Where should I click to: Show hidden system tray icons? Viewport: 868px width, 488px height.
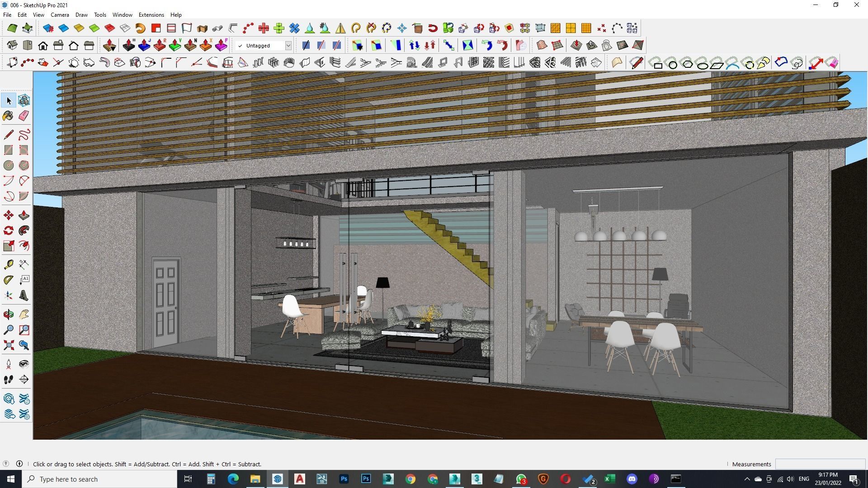click(x=747, y=479)
